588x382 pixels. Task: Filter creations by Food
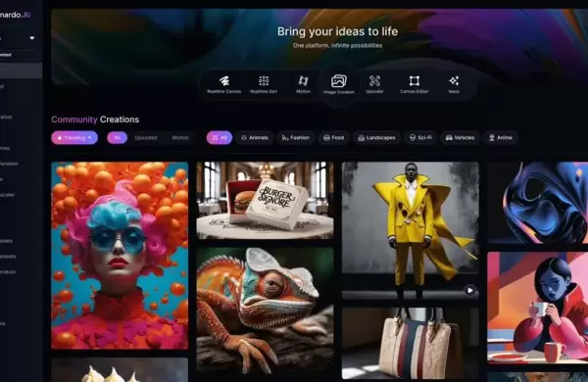tap(334, 137)
